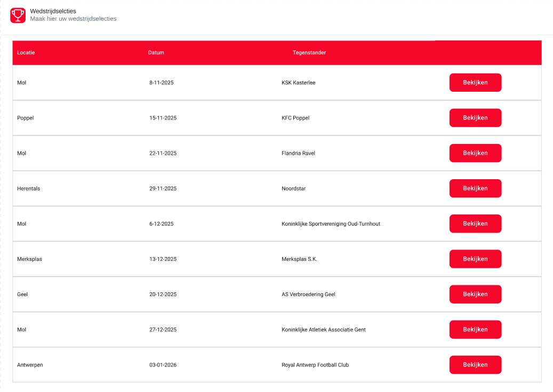Click opponent Koninklijke Sportvereniging Oud-Turnhout
The height and width of the screenshot is (392, 553).
click(x=331, y=223)
